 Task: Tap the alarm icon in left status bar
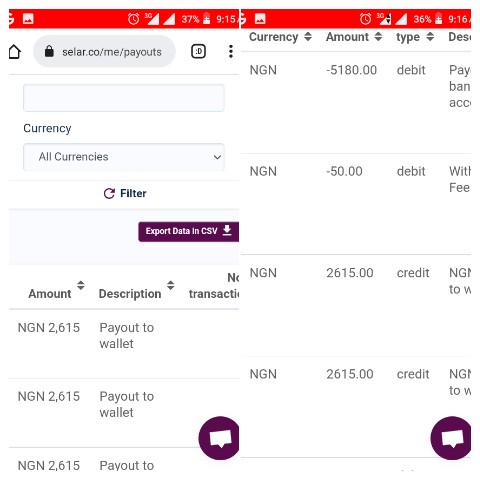pos(134,19)
